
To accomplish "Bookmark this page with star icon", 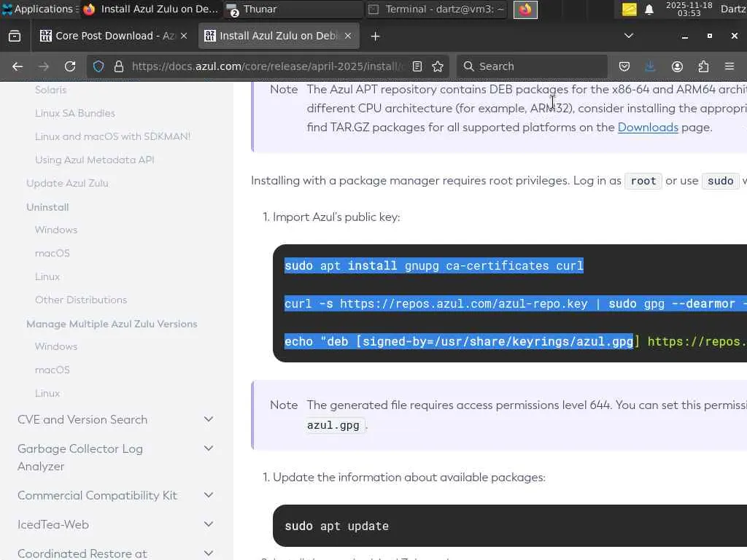I will click(438, 66).
